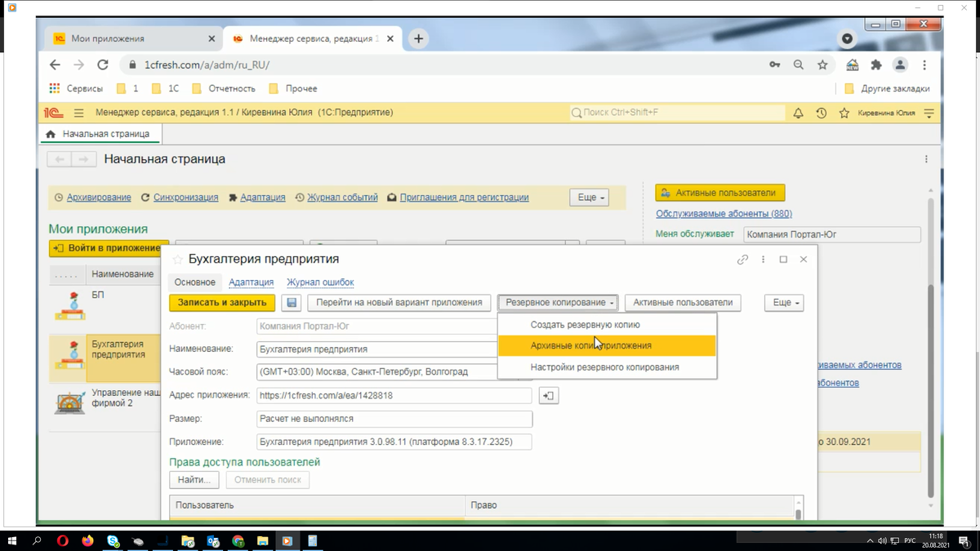
Task: Select the БП application row
Action: coord(105,306)
